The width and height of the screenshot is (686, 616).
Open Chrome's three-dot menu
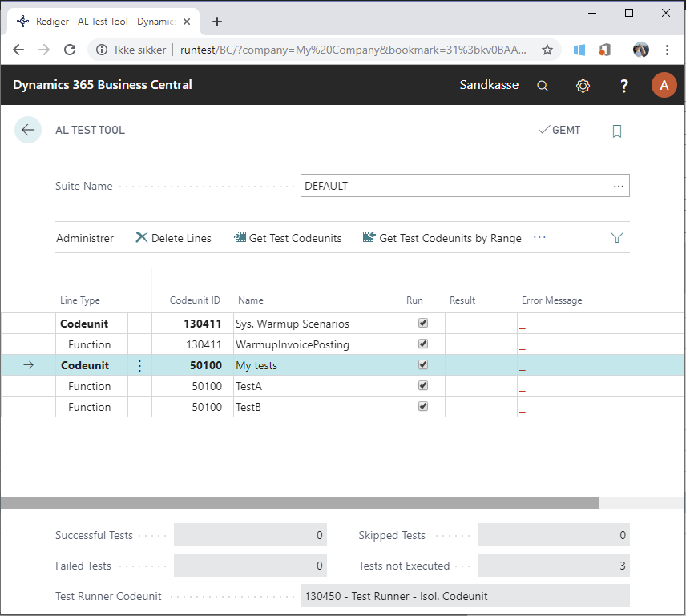pyautogui.click(x=667, y=50)
